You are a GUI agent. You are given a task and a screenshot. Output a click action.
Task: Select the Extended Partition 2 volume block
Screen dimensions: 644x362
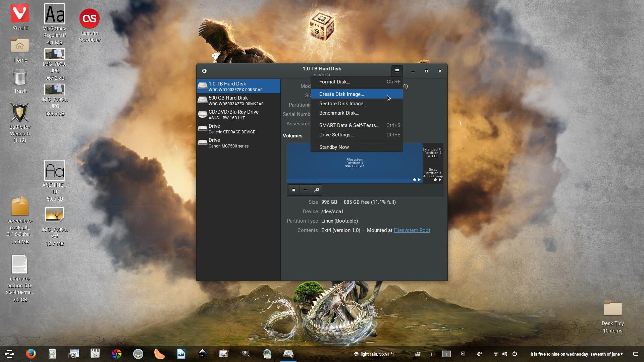click(x=433, y=153)
